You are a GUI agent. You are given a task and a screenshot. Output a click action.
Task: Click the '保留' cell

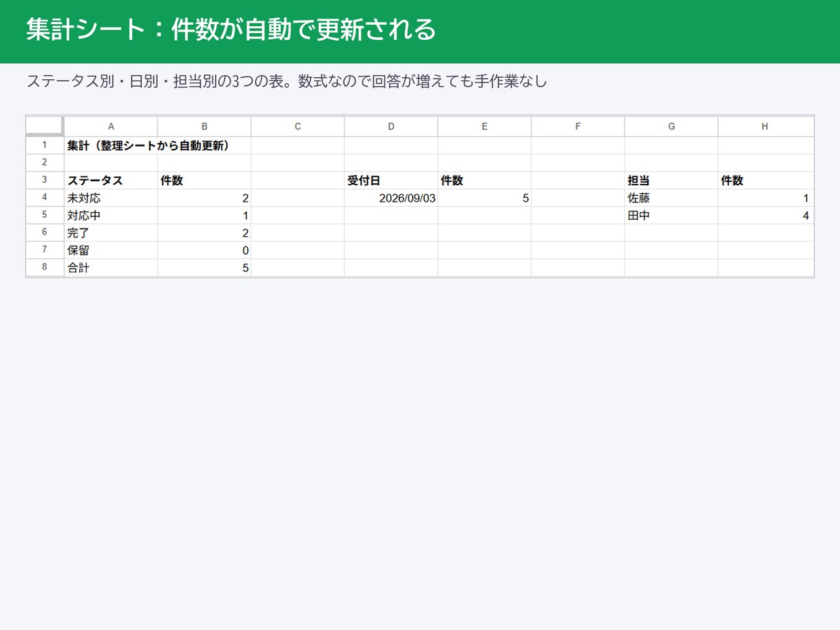tap(111, 250)
